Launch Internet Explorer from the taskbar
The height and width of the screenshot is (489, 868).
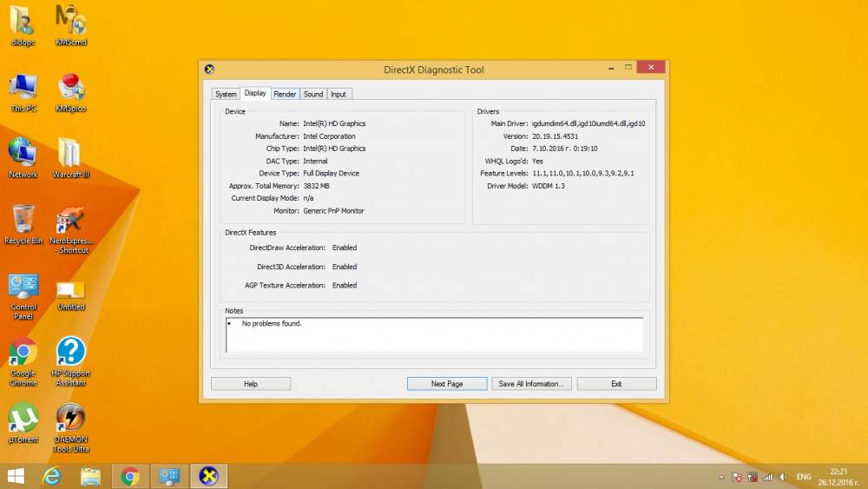(x=51, y=476)
